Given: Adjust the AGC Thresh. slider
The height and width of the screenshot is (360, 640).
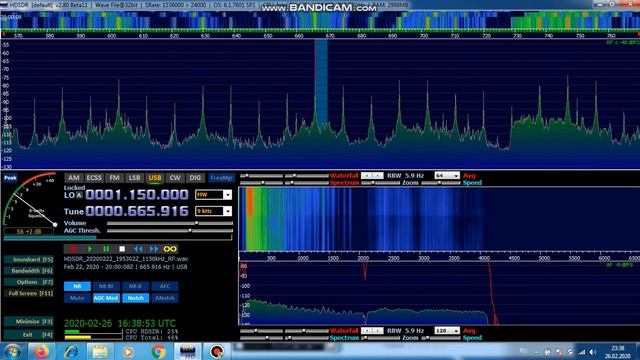Looking at the screenshot, I should pos(170,231).
